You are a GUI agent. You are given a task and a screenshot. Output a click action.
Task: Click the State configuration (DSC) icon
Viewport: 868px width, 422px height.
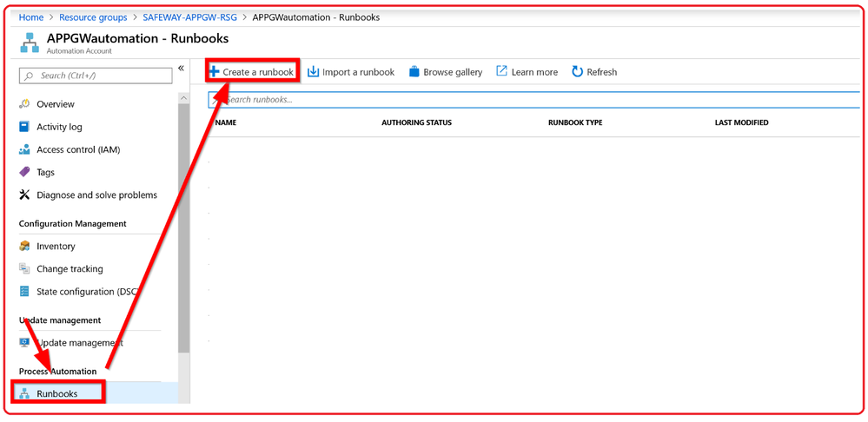[x=24, y=292]
